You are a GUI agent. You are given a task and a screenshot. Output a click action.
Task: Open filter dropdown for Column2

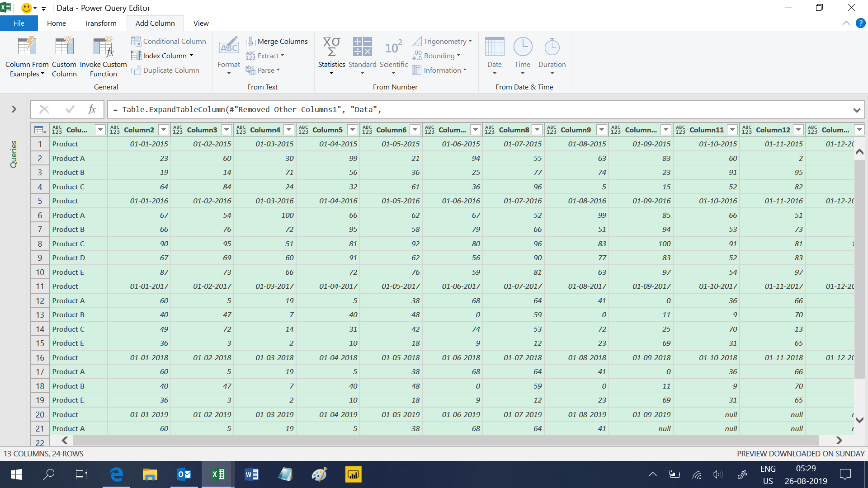164,130
